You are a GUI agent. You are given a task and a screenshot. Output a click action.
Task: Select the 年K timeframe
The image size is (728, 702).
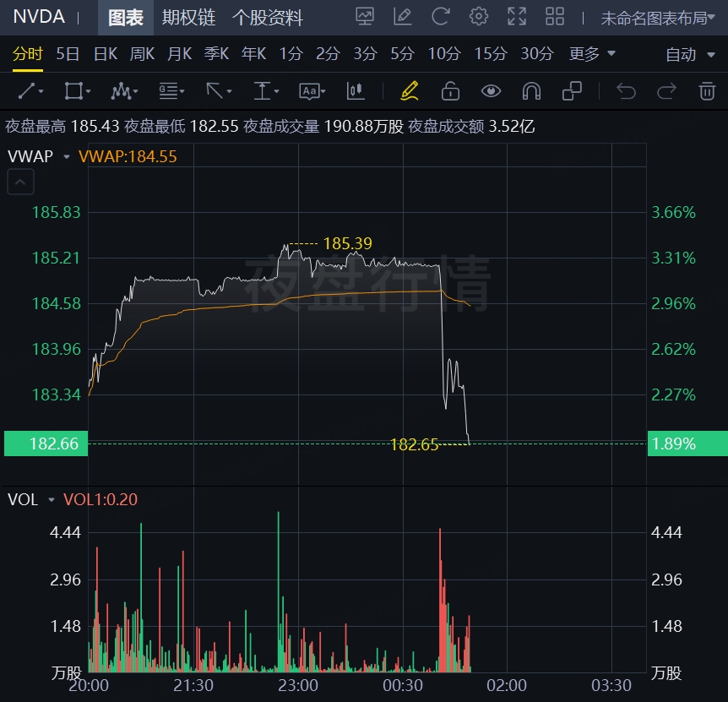tap(253, 54)
